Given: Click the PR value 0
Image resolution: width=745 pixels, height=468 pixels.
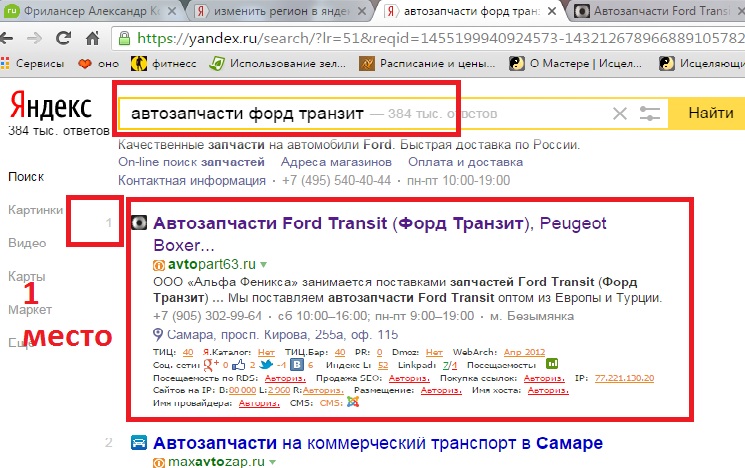Looking at the screenshot, I should click(x=379, y=352).
